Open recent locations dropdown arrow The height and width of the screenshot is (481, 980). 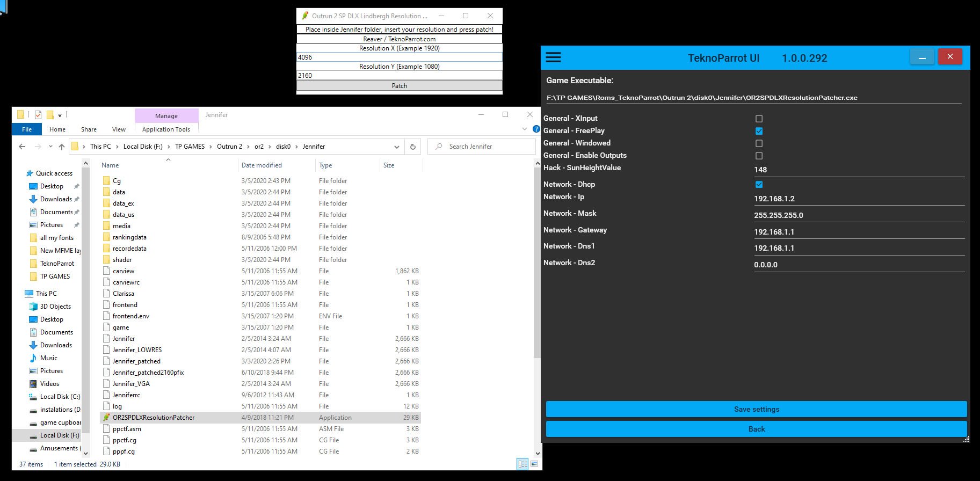(50, 147)
